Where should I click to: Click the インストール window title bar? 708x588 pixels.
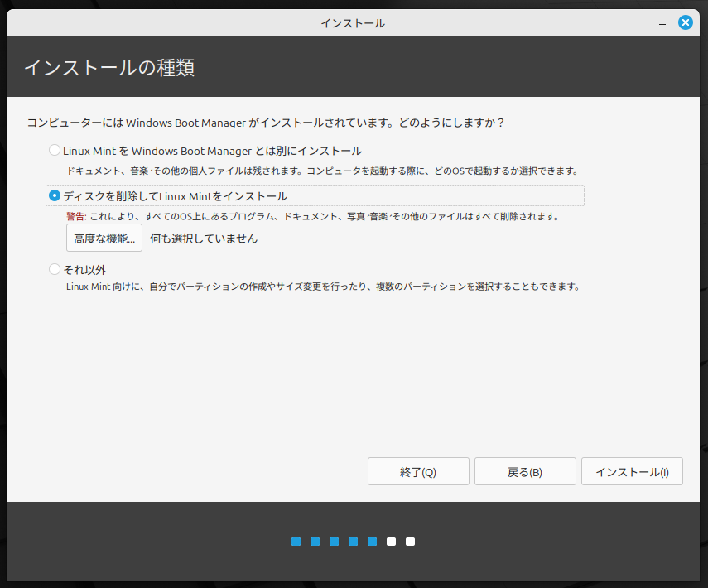[353, 23]
